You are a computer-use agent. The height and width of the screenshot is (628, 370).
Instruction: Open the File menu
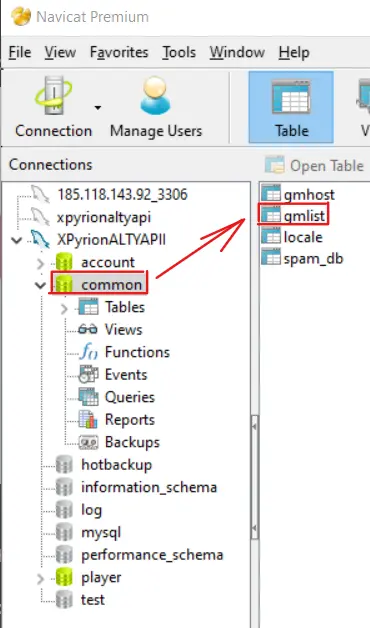coord(20,52)
